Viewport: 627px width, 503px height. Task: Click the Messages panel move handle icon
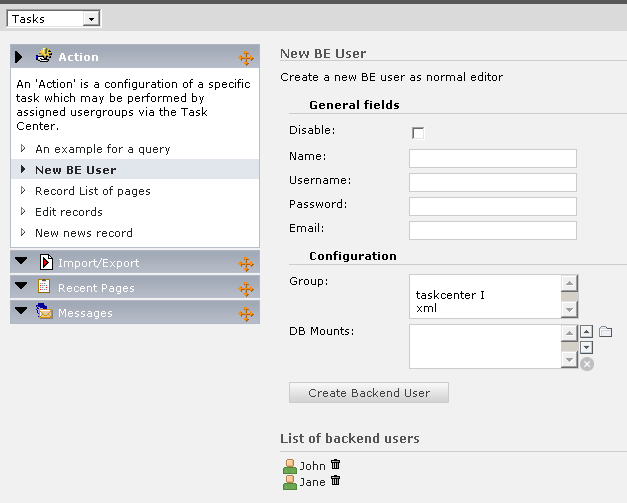(246, 314)
